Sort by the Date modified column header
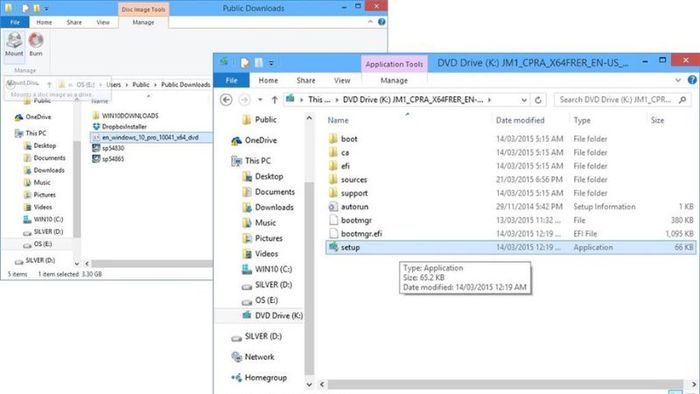This screenshot has height=394, width=700. [x=520, y=120]
